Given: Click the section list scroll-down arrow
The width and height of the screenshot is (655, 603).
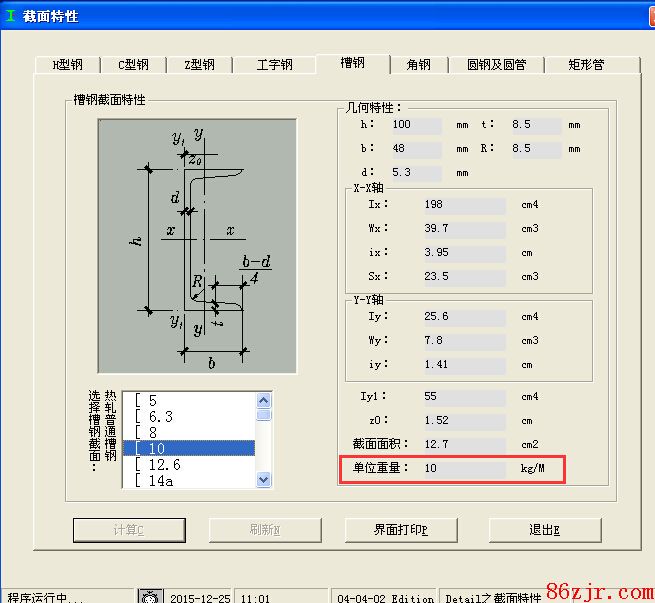Looking at the screenshot, I should pyautogui.click(x=264, y=480).
